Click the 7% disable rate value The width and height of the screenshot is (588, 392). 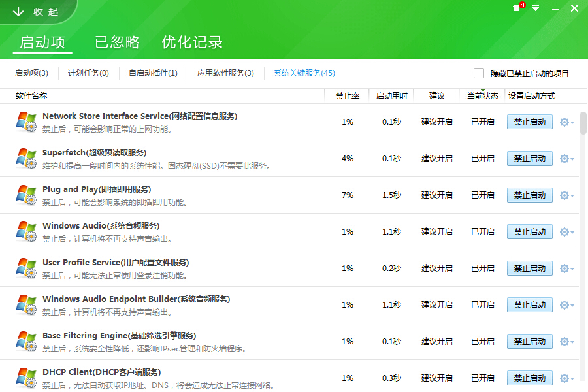pos(348,195)
